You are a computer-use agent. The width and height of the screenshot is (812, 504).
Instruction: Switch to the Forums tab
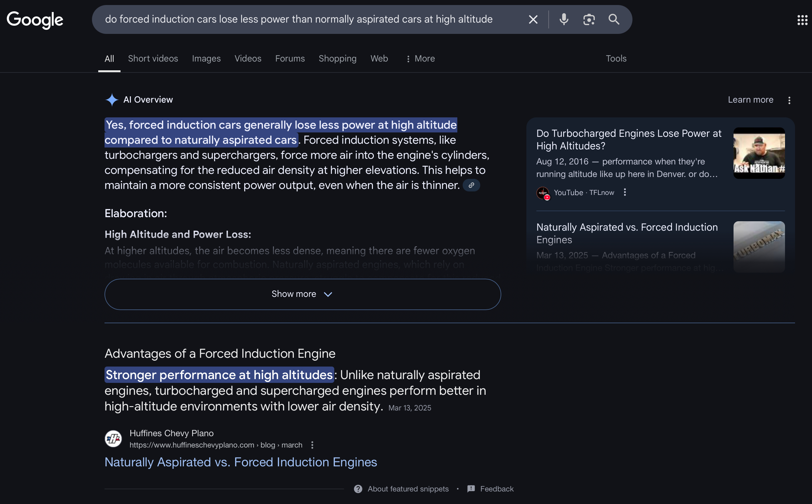pos(290,59)
